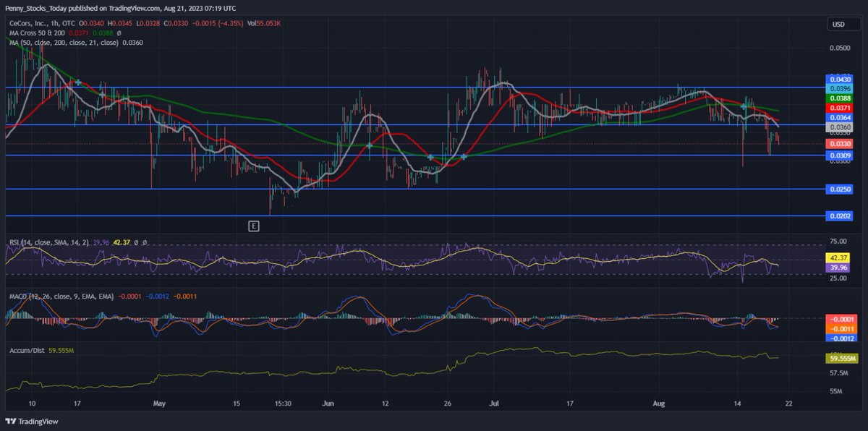Click the 0.0202 horizontal line label

coord(840,215)
